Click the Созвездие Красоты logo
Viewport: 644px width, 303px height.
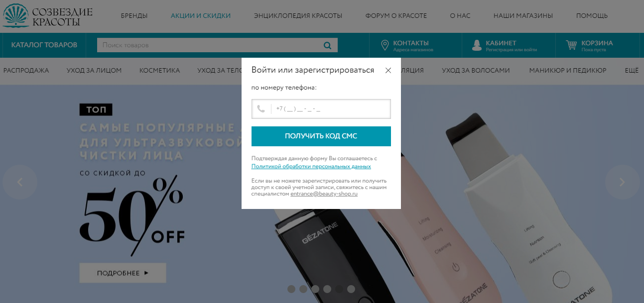(x=47, y=15)
